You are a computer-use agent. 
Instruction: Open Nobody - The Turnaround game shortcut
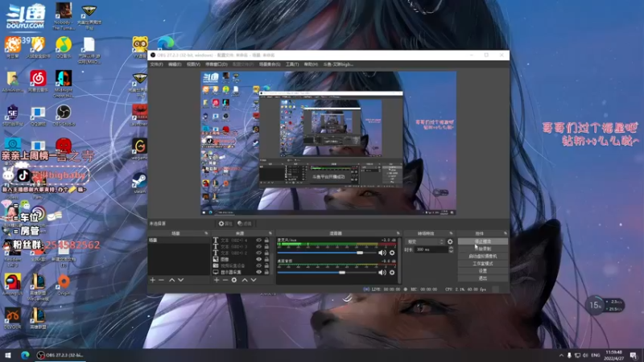(x=64, y=16)
